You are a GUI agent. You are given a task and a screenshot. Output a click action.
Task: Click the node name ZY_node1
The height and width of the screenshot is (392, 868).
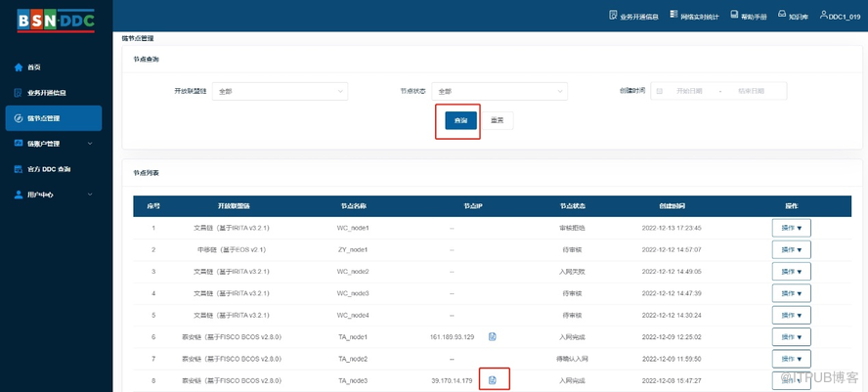tap(353, 249)
